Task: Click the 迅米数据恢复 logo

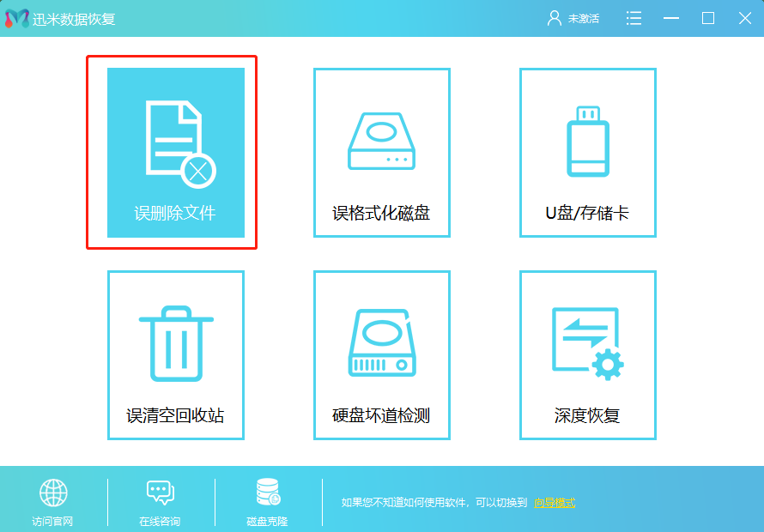Action: [x=60, y=17]
